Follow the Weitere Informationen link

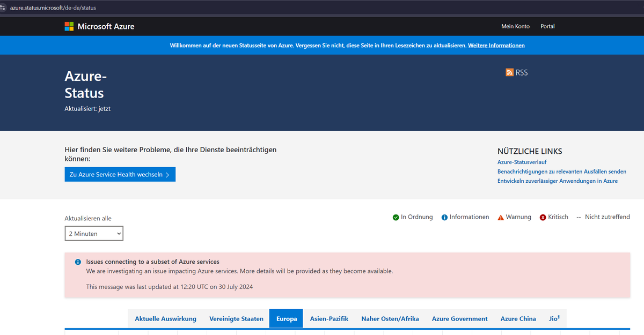(x=496, y=46)
